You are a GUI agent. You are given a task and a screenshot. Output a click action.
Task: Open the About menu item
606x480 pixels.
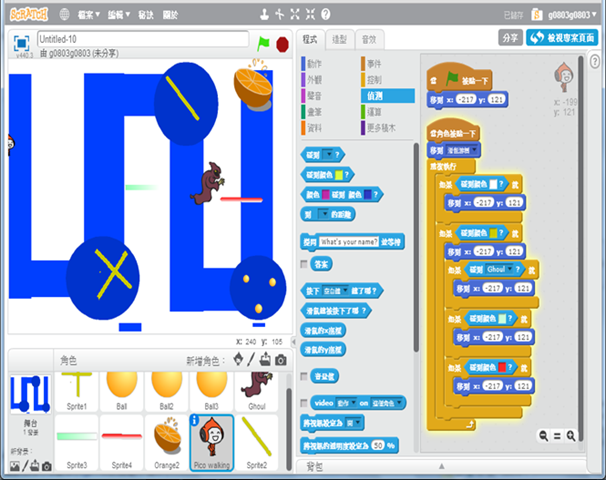[x=170, y=15]
